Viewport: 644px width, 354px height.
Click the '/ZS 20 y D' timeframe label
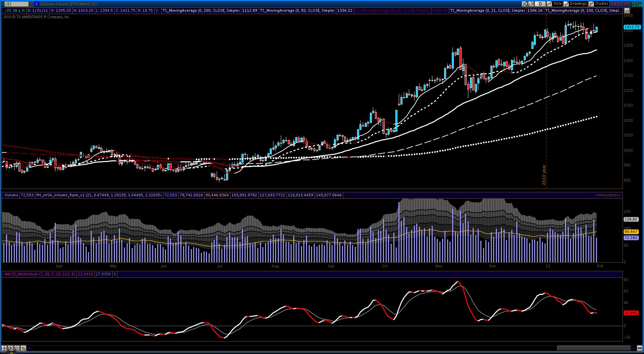pos(14,10)
